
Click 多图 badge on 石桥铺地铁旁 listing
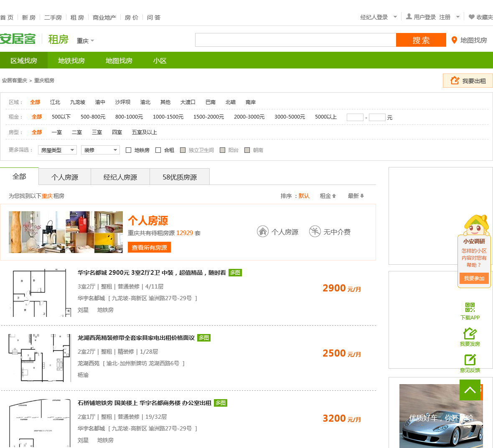click(221, 403)
